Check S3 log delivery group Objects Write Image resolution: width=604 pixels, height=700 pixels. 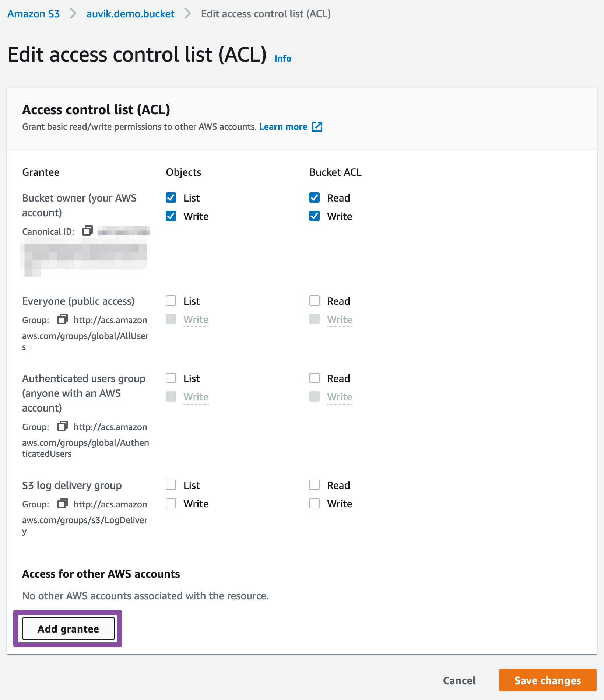171,503
